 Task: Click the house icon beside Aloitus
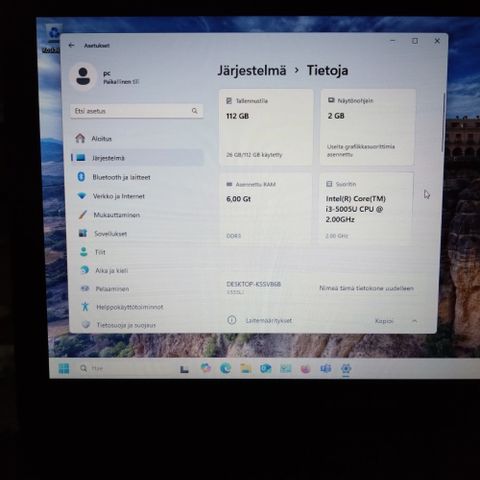pyautogui.click(x=80, y=138)
